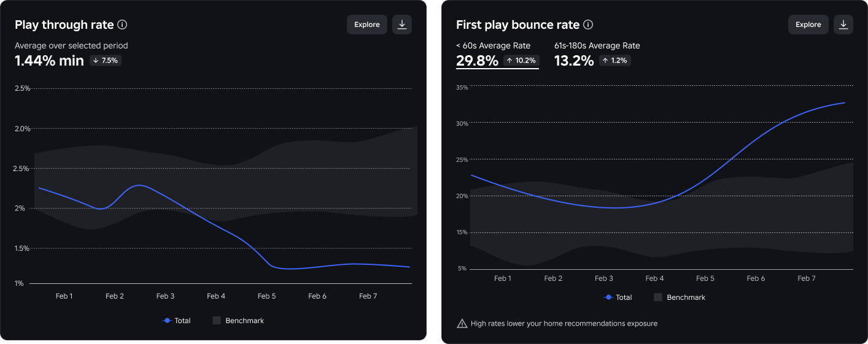Download the First play bounce rate chart
Image resolution: width=868 pixels, height=344 pixels.
[843, 25]
